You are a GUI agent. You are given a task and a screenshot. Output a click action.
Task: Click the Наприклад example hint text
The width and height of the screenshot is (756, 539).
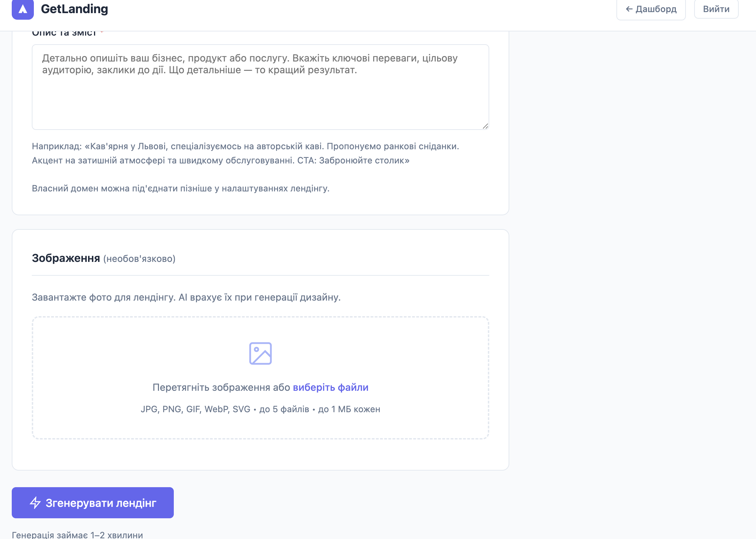click(x=246, y=153)
